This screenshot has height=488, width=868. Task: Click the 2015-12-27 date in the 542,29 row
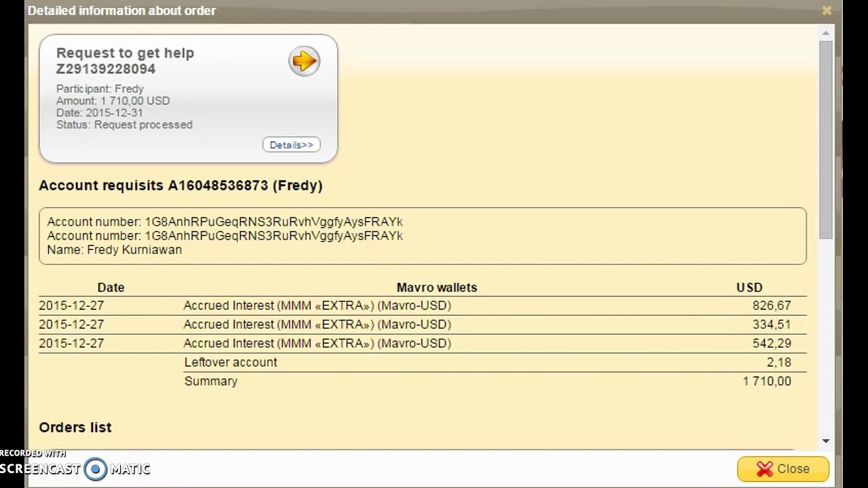[71, 344]
